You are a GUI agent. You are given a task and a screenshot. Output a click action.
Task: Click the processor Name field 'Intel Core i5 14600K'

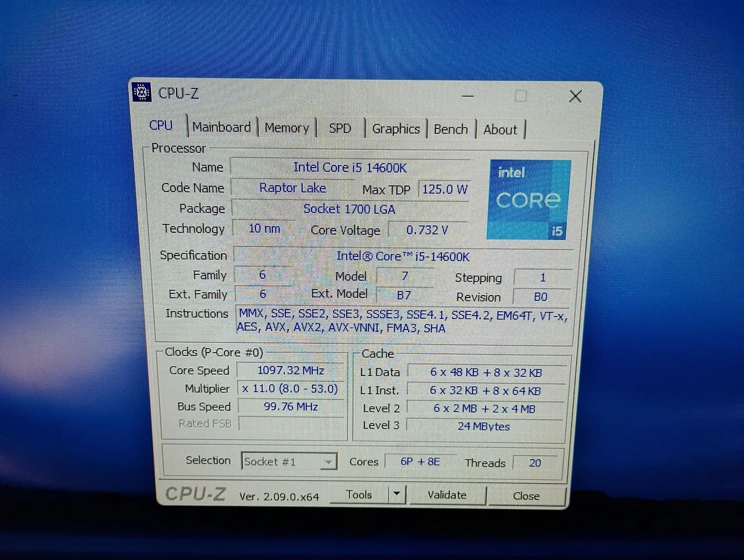point(350,168)
